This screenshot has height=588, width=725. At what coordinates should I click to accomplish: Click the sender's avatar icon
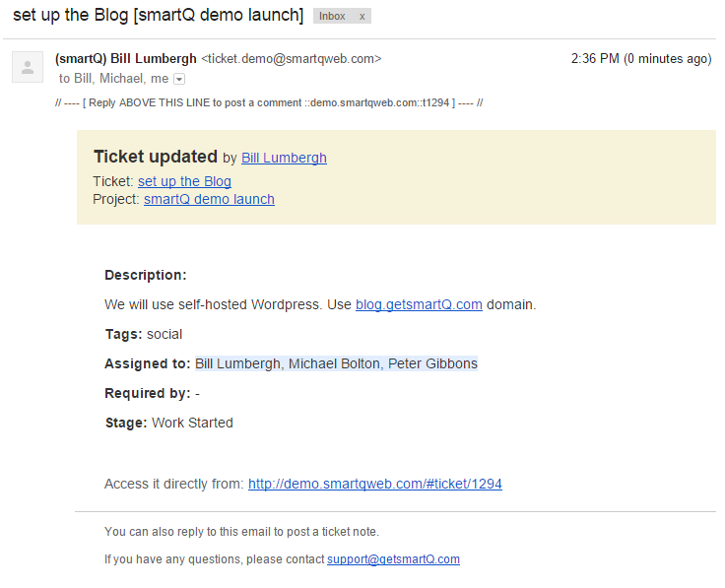tap(27, 67)
